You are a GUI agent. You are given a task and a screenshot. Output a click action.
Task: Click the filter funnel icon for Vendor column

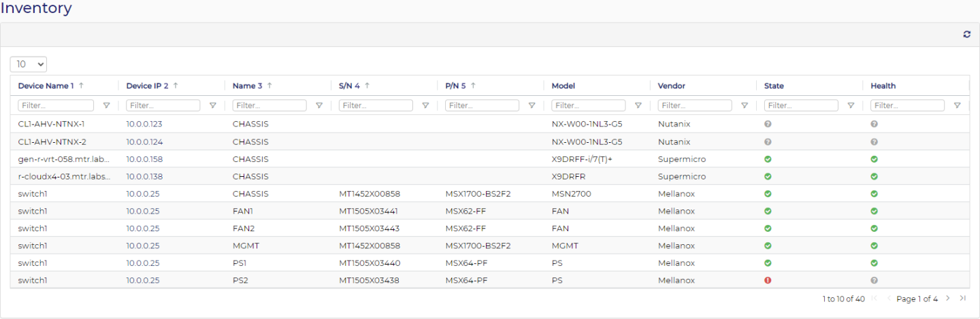point(745,105)
